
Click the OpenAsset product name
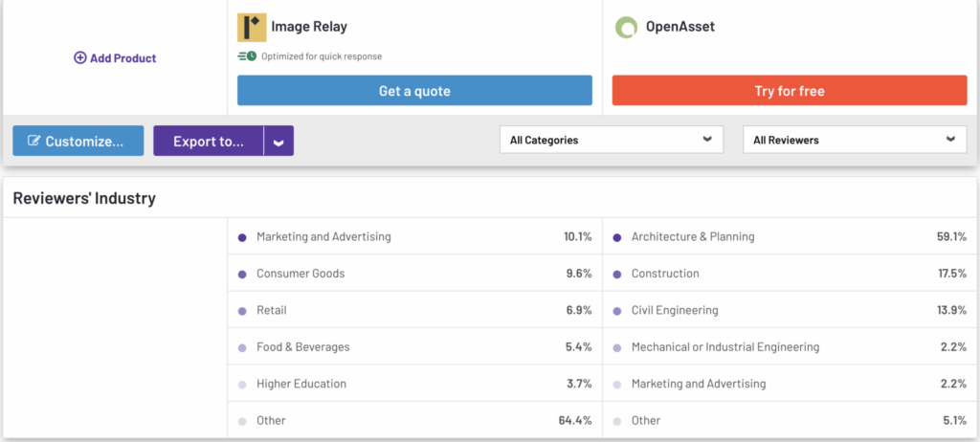pyautogui.click(x=680, y=27)
